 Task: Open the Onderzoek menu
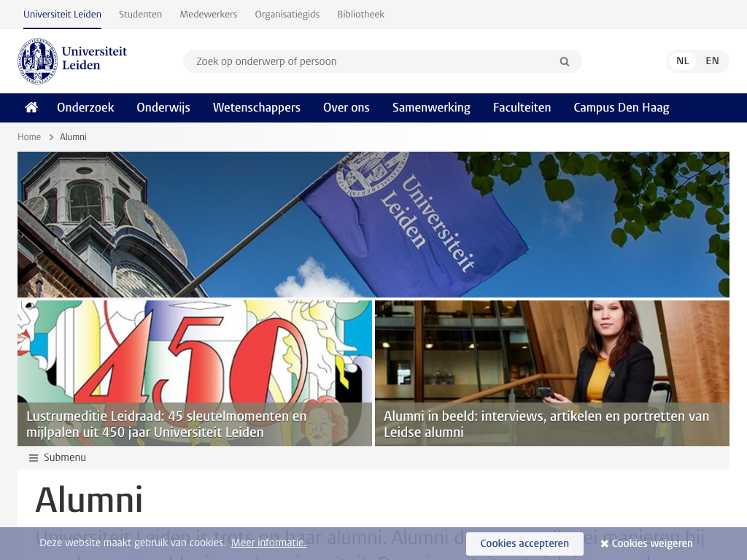pos(85,107)
